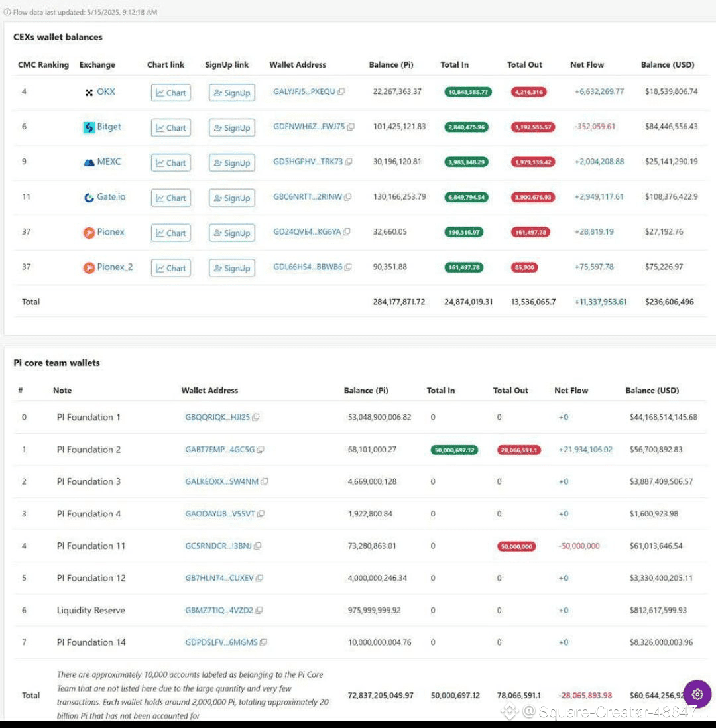Open the Chart button for Bitget
Screen dimensions: 716x728
[x=171, y=128]
